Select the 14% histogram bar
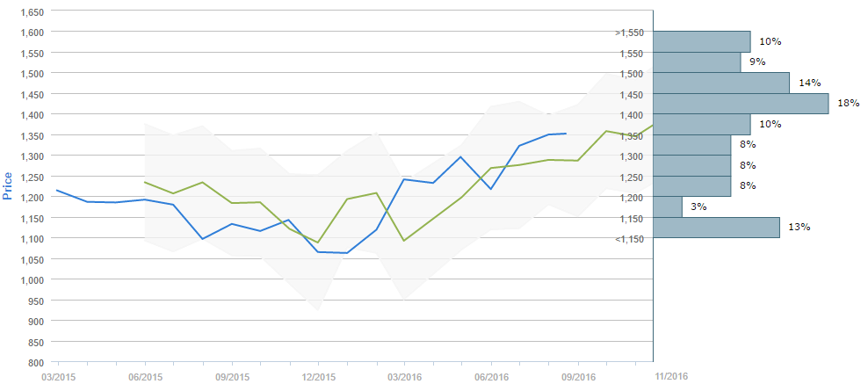Viewport: 868px width, 384px height. [x=721, y=83]
